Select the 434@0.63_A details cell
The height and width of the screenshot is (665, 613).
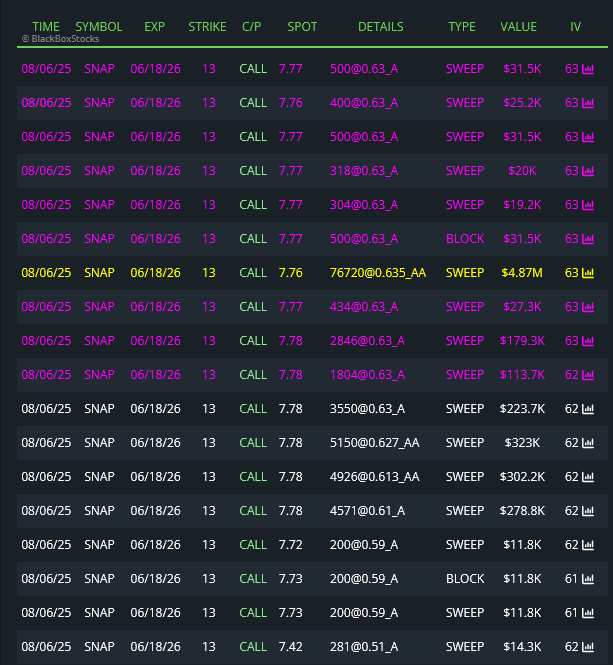point(364,307)
